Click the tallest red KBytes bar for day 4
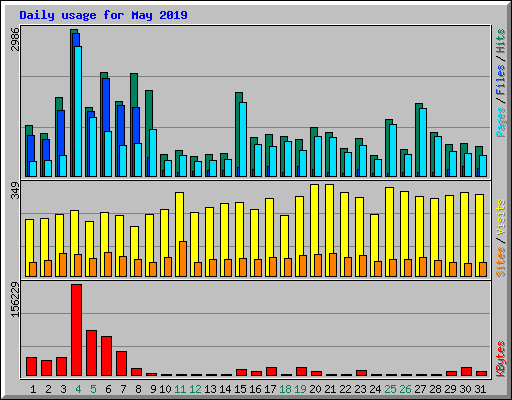Image resolution: width=512 pixels, height=400 pixels. tap(76, 330)
